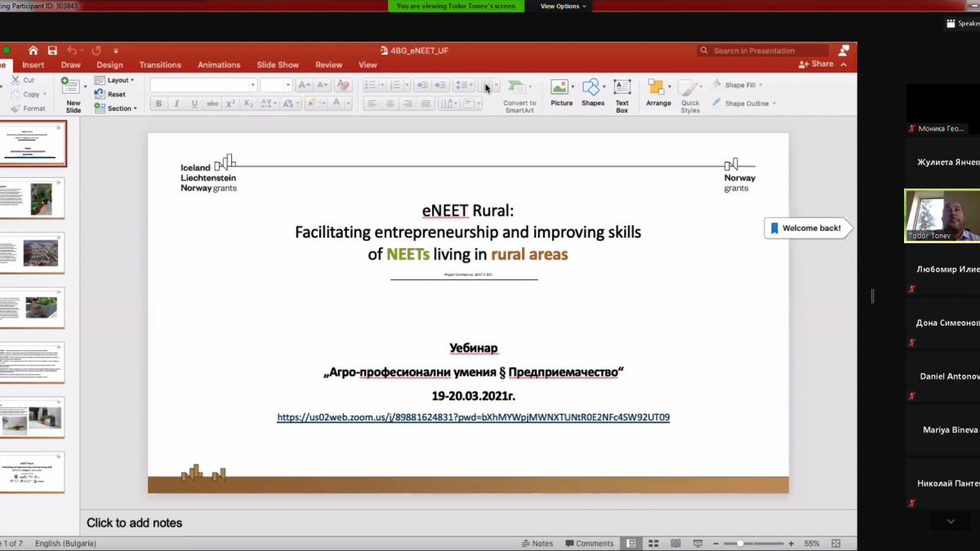Decrease font size button
The width and height of the screenshot is (980, 551).
click(x=322, y=85)
